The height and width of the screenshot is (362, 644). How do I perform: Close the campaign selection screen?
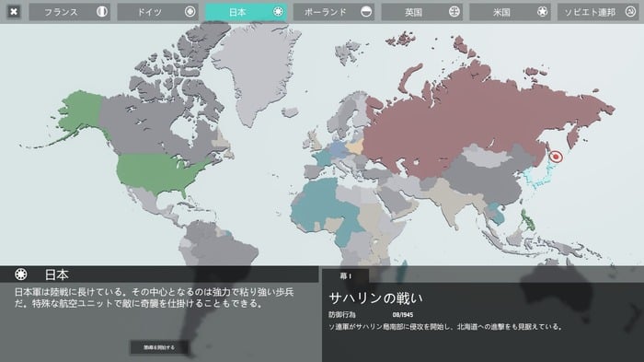click(14, 12)
